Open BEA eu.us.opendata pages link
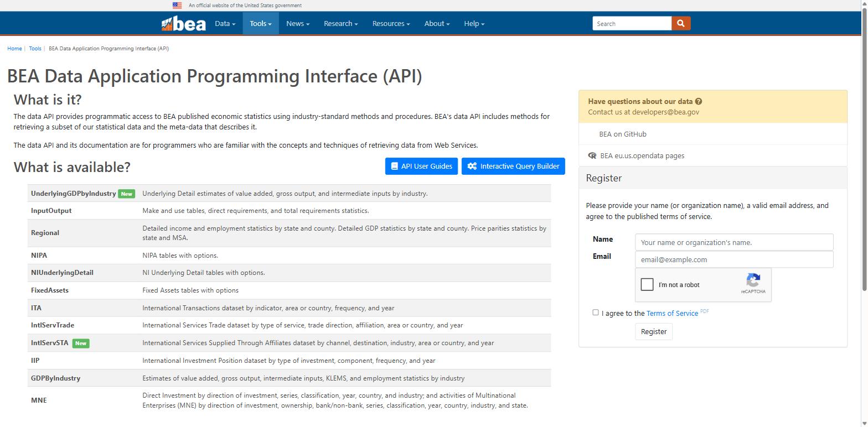 tap(642, 156)
